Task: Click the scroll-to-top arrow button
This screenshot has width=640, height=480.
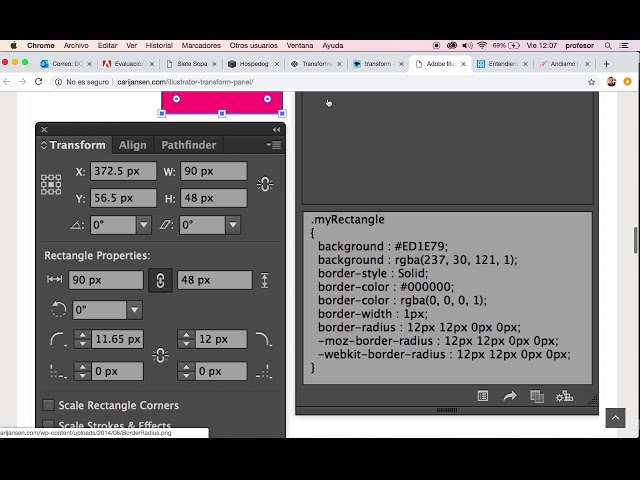Action: [x=616, y=418]
